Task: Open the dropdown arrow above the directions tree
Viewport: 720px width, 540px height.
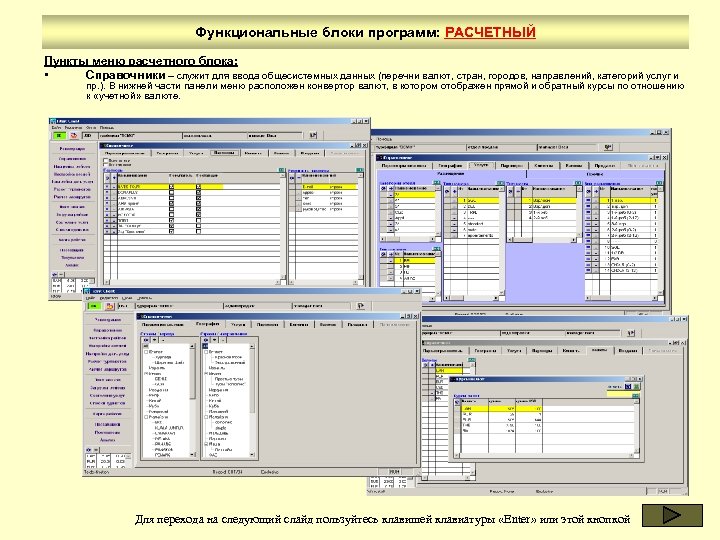Action: 214,340
